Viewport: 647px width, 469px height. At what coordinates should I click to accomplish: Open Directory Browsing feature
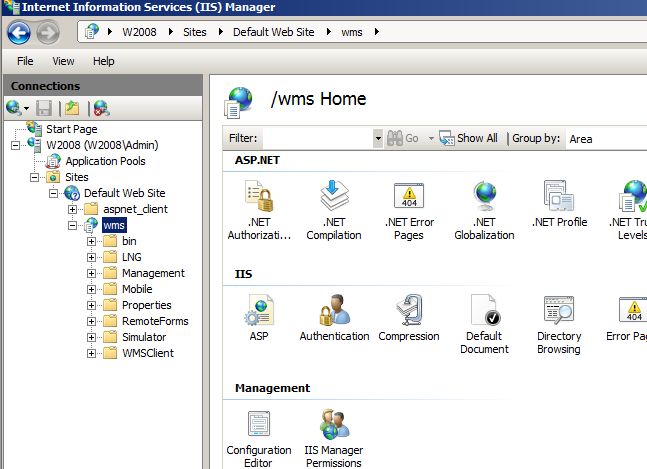coord(559,324)
